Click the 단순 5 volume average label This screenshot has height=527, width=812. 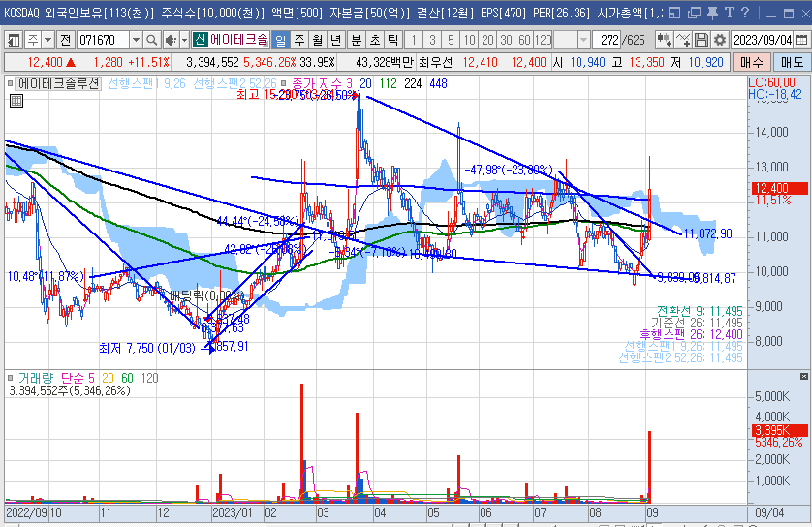78,378
